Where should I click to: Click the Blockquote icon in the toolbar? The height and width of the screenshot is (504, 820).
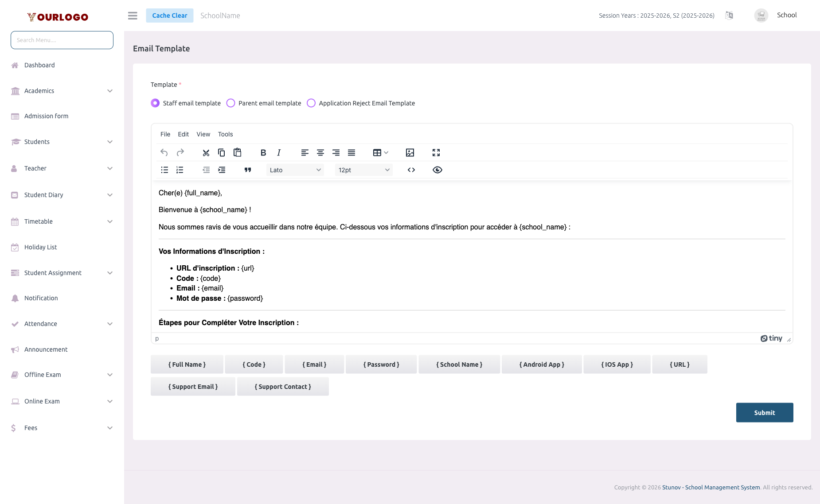point(248,170)
